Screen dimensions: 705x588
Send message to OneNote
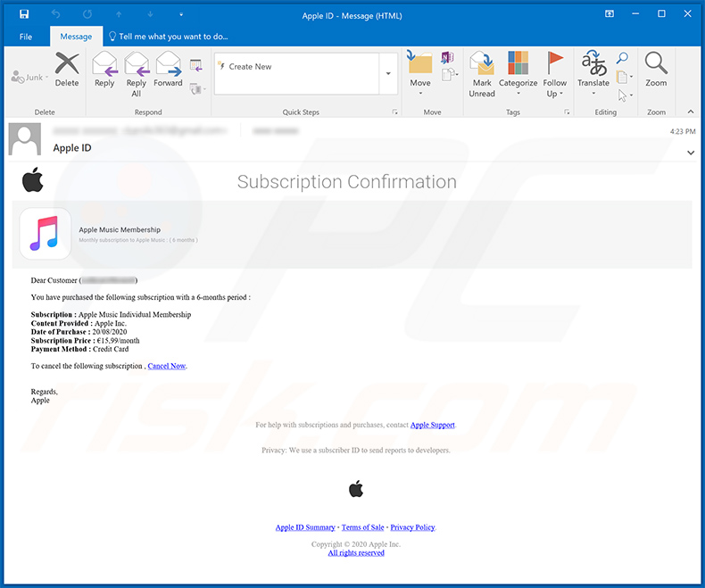(x=447, y=57)
